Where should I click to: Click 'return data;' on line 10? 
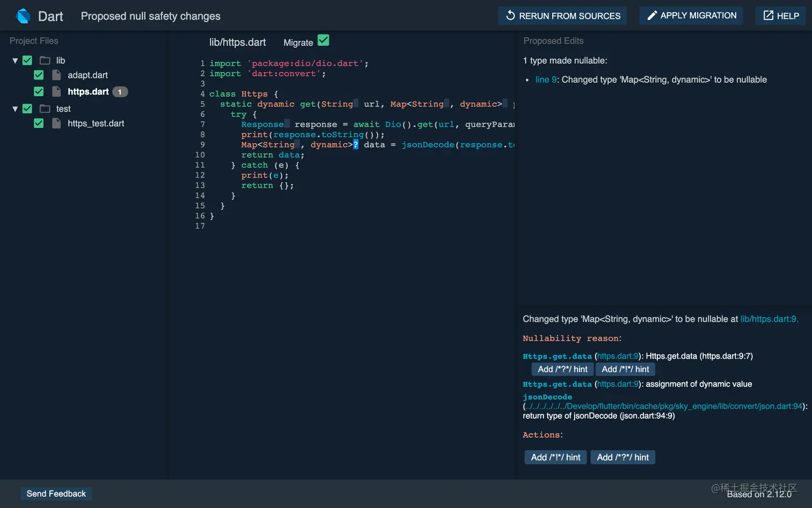pos(273,155)
